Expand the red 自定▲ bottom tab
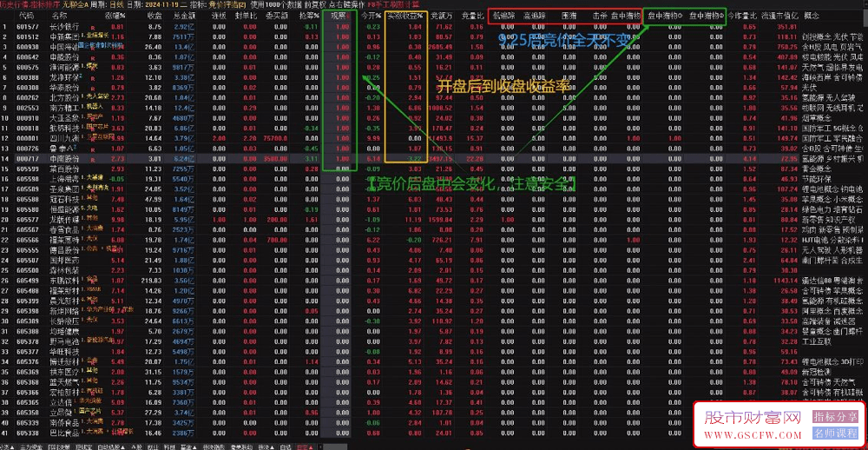This screenshot has width=868, height=450. [305, 447]
